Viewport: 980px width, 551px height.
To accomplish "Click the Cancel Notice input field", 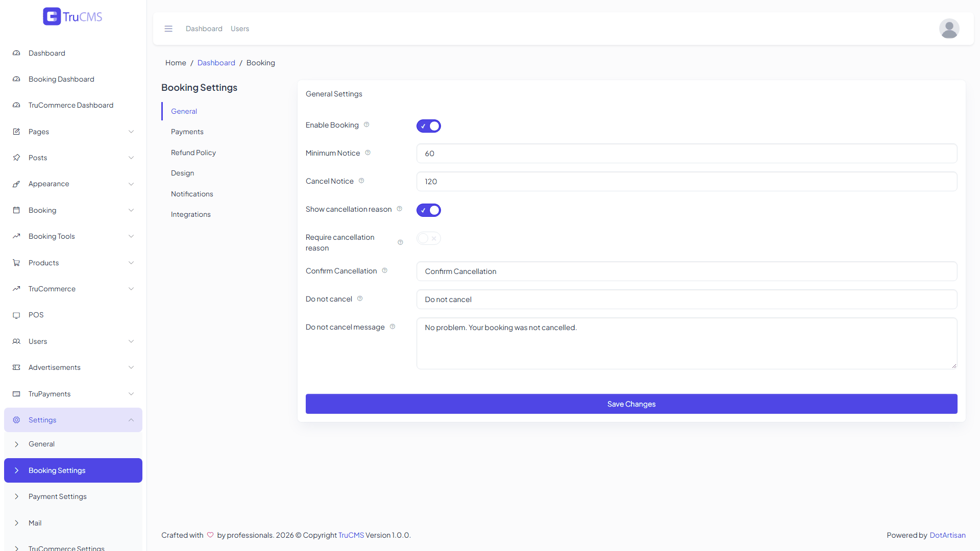I will click(x=687, y=182).
